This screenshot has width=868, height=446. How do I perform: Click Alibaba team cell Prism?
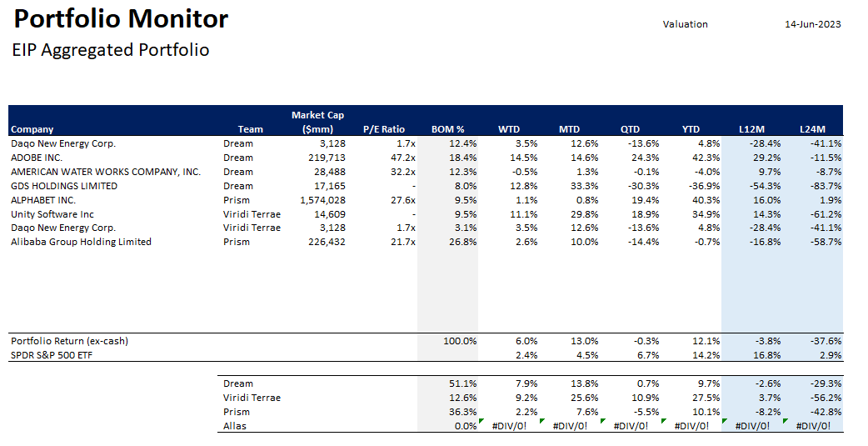tap(237, 242)
